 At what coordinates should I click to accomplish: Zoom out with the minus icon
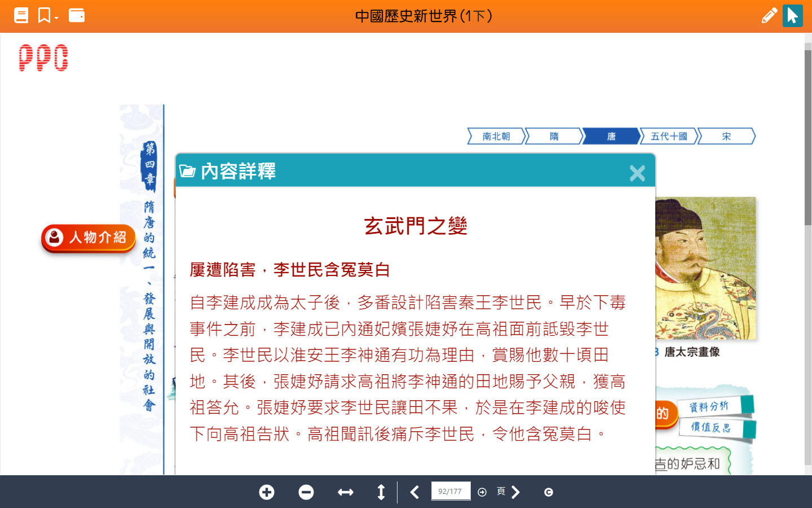click(306, 492)
